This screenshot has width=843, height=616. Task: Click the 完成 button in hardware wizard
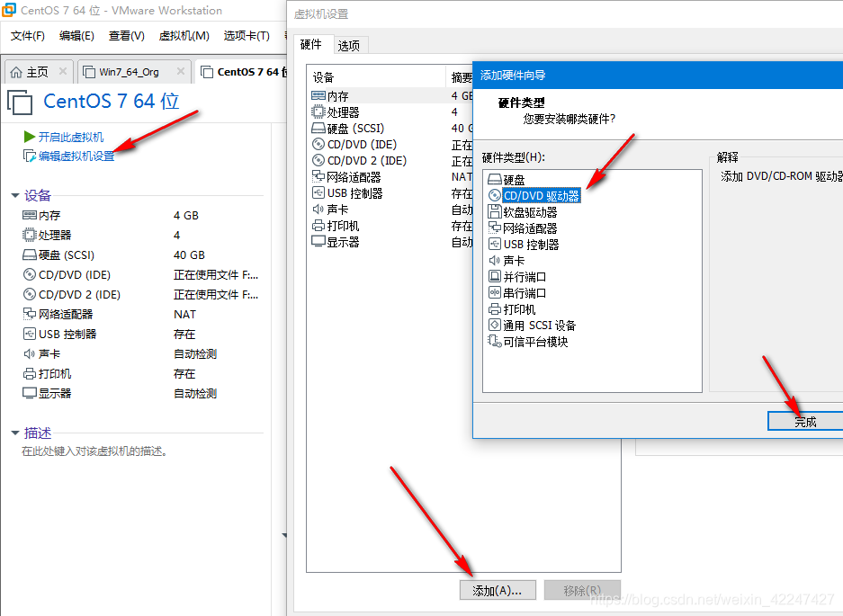(x=805, y=422)
